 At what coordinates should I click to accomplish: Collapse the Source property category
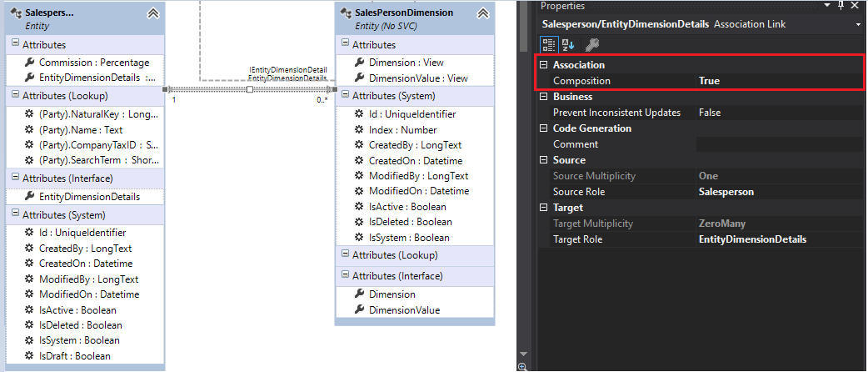tap(544, 159)
